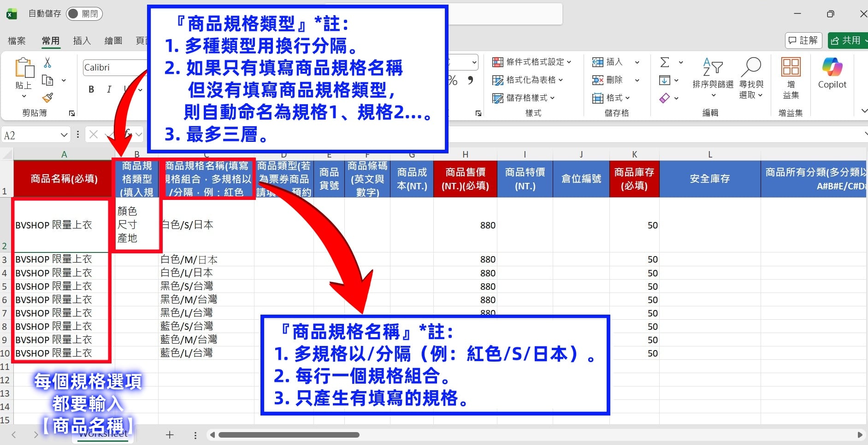This screenshot has height=445, width=868.
Task: Open 排序與篩選 sort and filter
Action: coord(713,77)
